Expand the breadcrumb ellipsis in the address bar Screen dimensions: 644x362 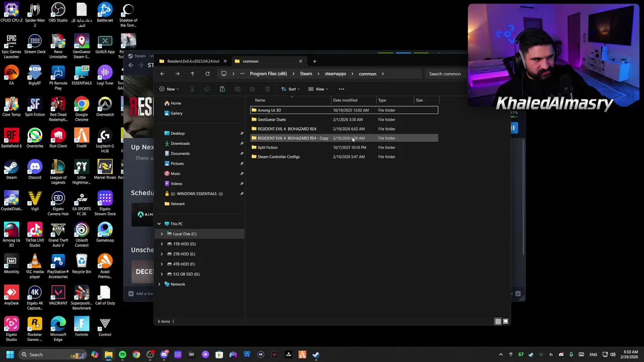tap(242, 74)
